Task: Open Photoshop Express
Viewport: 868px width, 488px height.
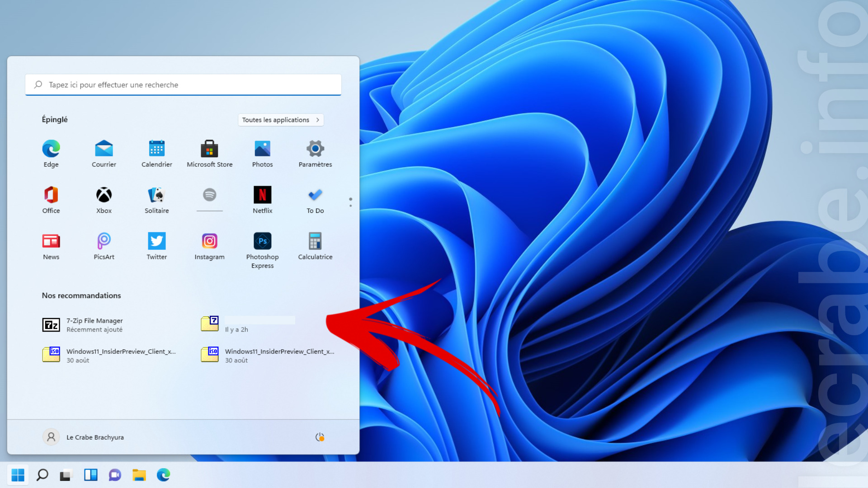Action: pos(263,250)
